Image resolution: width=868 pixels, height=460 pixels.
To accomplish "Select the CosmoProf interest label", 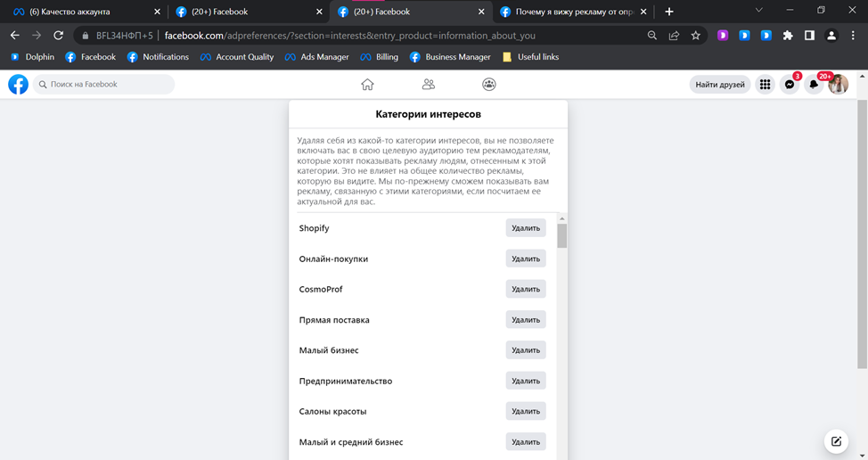I will click(321, 289).
